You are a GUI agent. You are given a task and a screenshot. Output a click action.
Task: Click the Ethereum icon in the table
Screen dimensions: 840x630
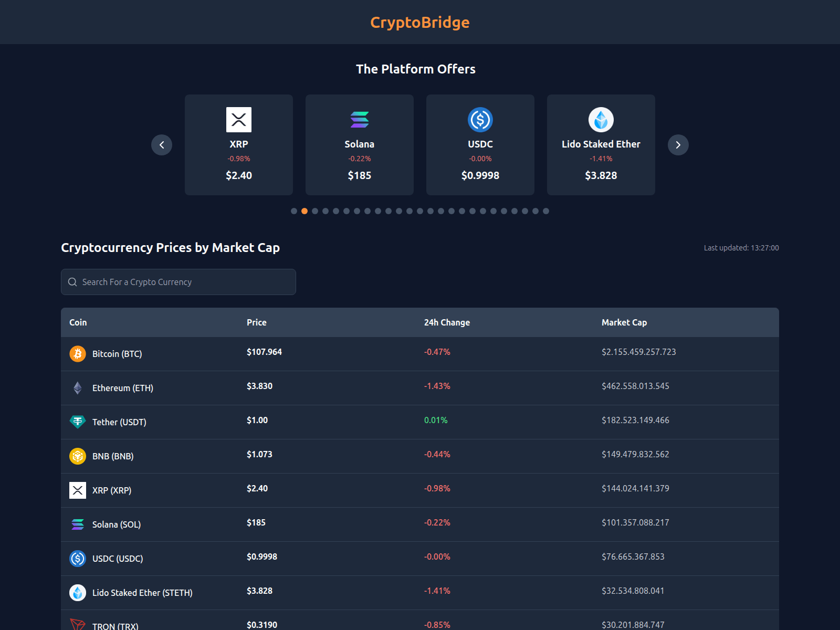78,388
